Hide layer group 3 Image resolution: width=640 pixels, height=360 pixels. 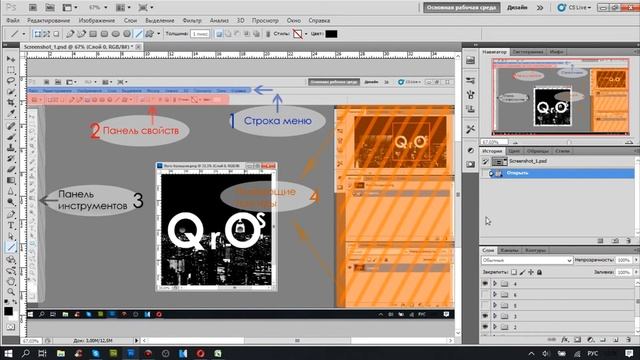[485, 316]
